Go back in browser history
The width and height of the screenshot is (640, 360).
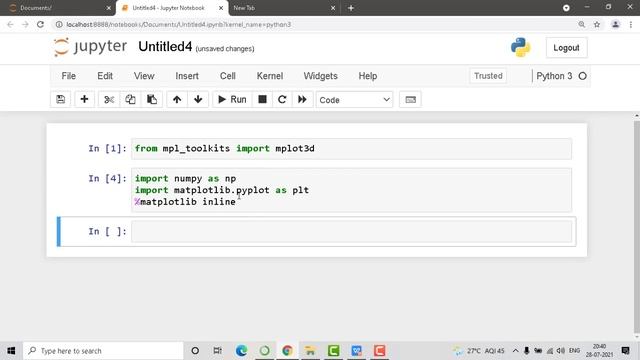[10, 24]
